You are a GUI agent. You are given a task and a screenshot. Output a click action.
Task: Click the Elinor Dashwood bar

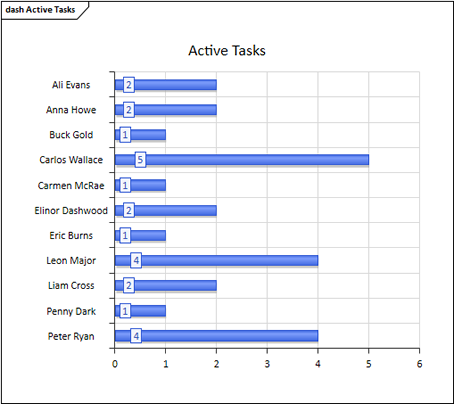pos(166,211)
